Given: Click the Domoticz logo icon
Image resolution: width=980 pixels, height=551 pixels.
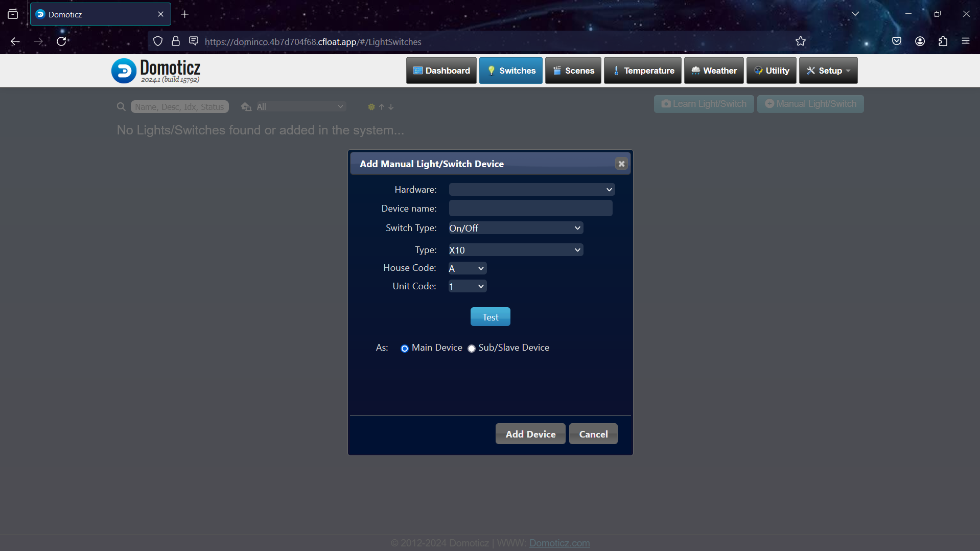Looking at the screenshot, I should click(x=124, y=71).
